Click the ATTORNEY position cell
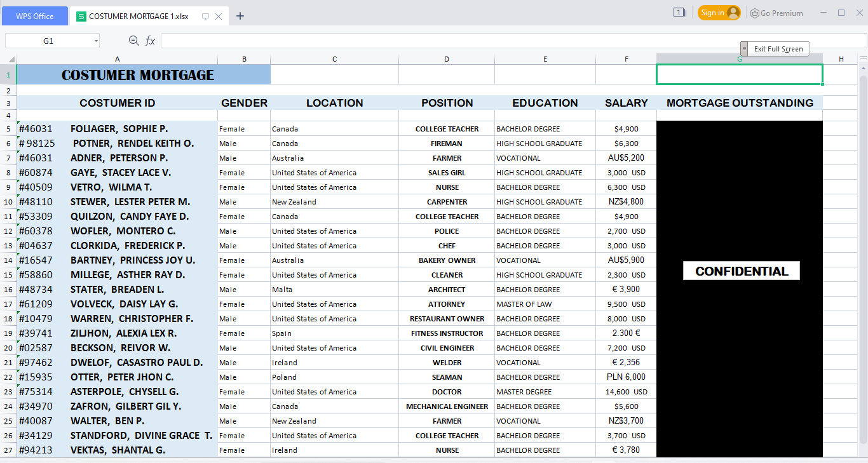This screenshot has width=868, height=463. click(x=447, y=304)
